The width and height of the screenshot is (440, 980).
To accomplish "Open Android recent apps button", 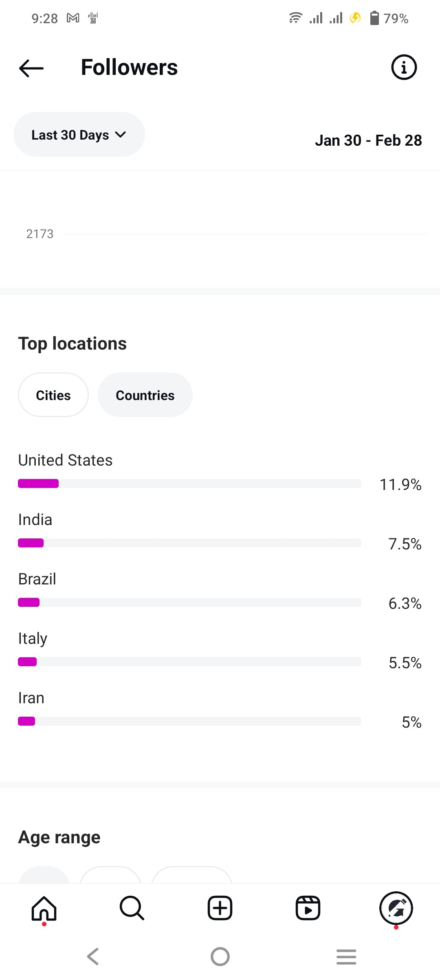I will (x=346, y=956).
